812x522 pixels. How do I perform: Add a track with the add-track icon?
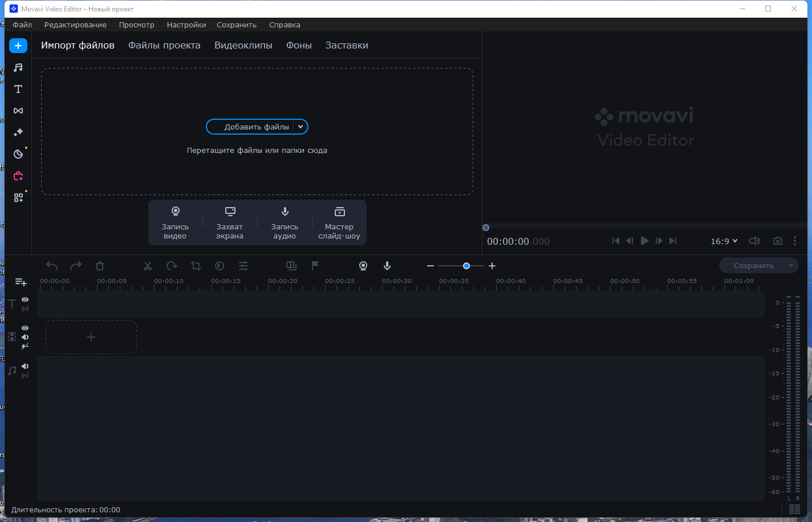(x=21, y=282)
